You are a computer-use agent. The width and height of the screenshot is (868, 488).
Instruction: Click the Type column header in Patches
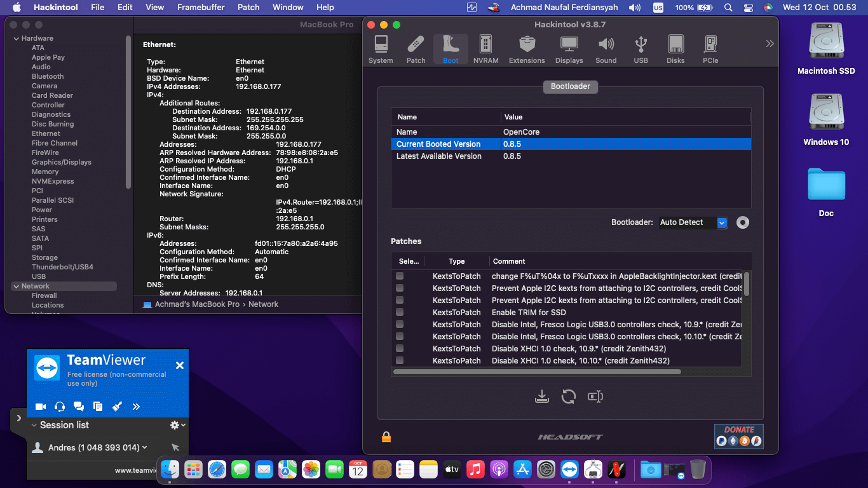[x=456, y=261]
